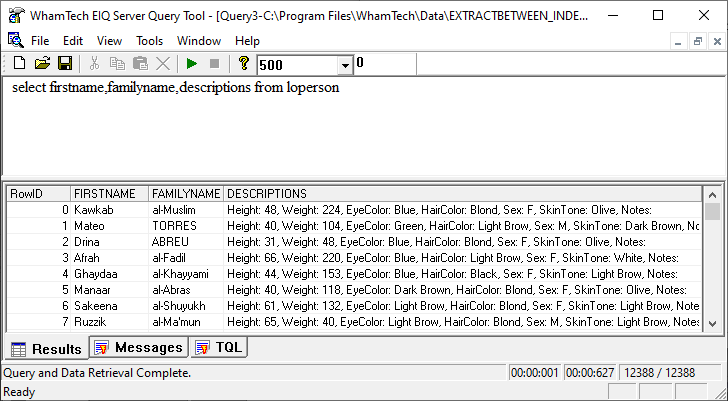728x401 pixels.
Task: Click the FAMILYNAME column header
Action: (x=185, y=193)
